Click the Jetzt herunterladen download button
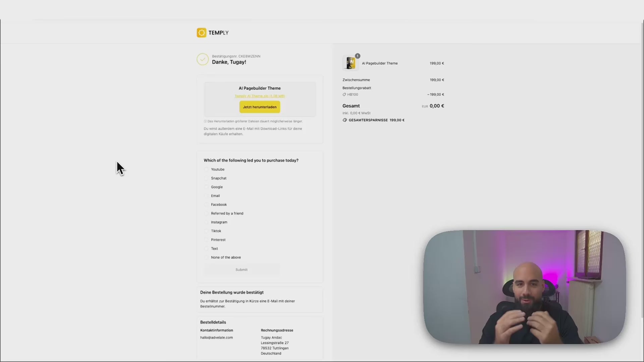This screenshot has width=644, height=362. (260, 107)
